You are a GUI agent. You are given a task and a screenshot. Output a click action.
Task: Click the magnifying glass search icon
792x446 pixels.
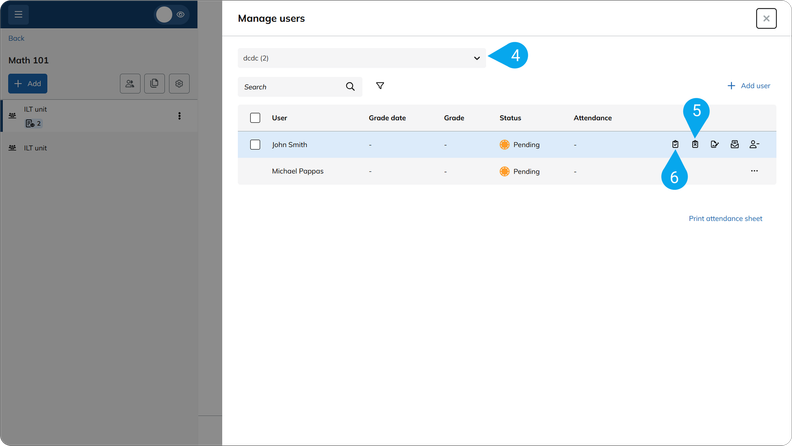point(350,87)
